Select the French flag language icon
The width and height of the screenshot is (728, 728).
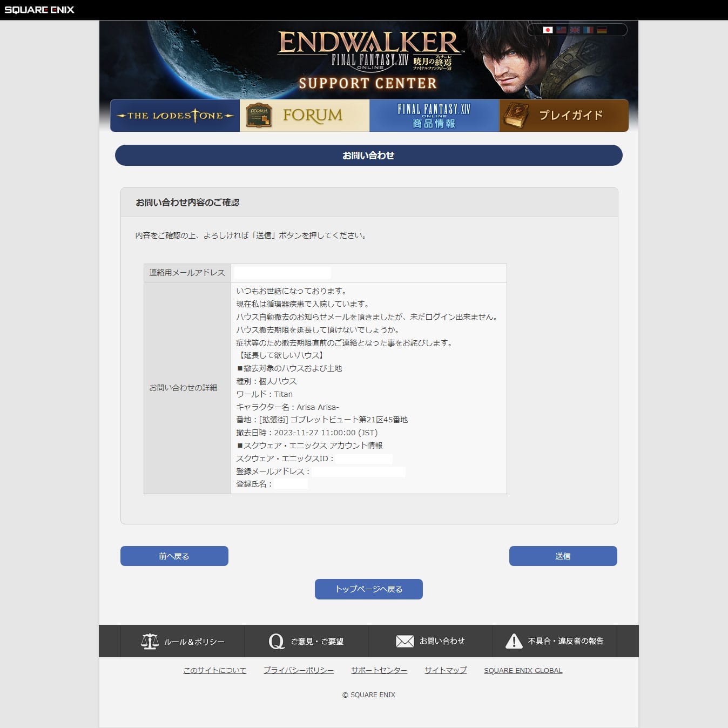pos(588,30)
